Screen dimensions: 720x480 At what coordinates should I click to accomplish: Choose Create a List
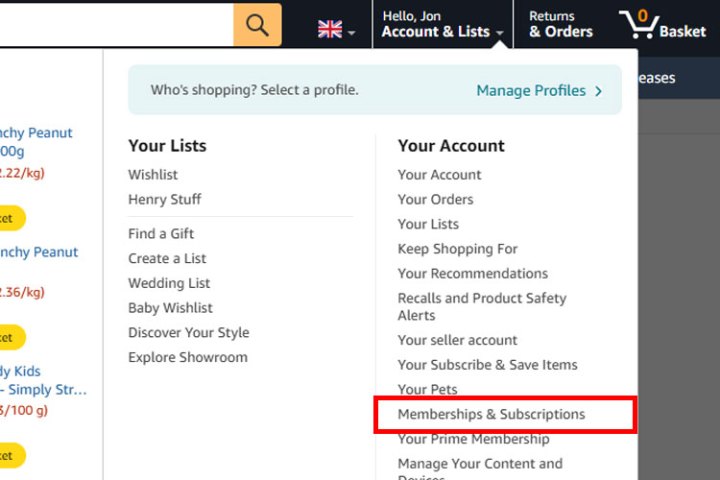(167, 258)
